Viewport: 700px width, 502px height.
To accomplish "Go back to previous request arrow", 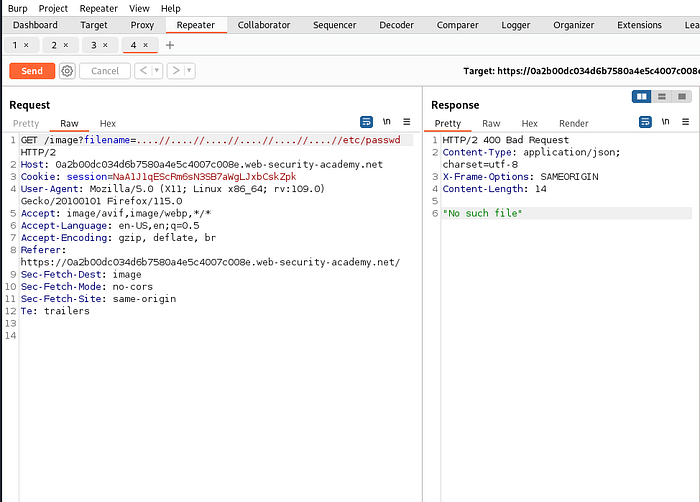I will click(x=142, y=71).
